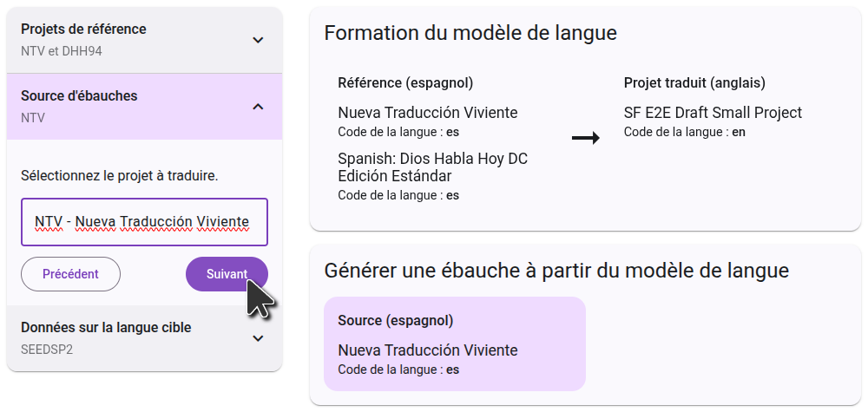
Task: Click the Suivant button
Action: click(227, 274)
